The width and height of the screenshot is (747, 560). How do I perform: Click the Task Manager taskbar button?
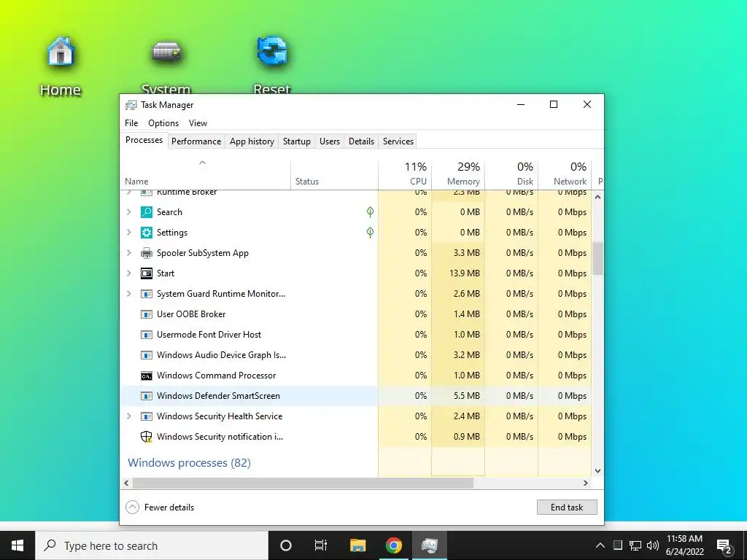click(429, 545)
